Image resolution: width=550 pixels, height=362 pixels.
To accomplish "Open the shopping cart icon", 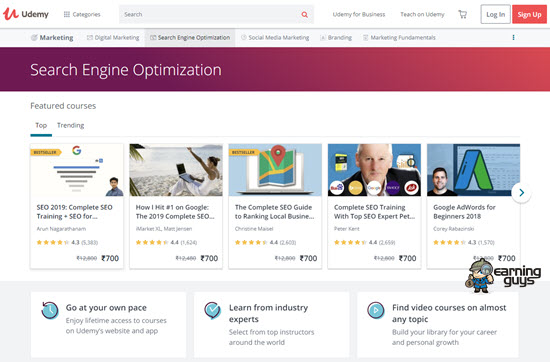I will [x=463, y=14].
